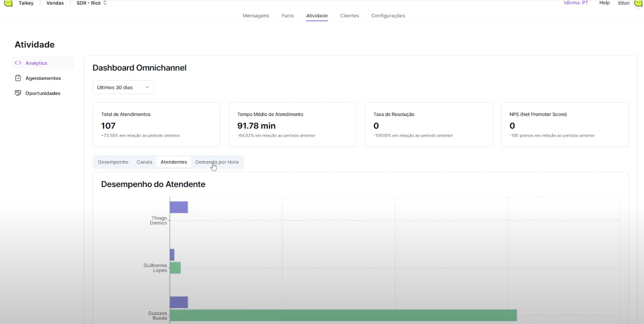The image size is (644, 324).
Task: Show the Demanda por Hora tab
Action: [x=217, y=162]
